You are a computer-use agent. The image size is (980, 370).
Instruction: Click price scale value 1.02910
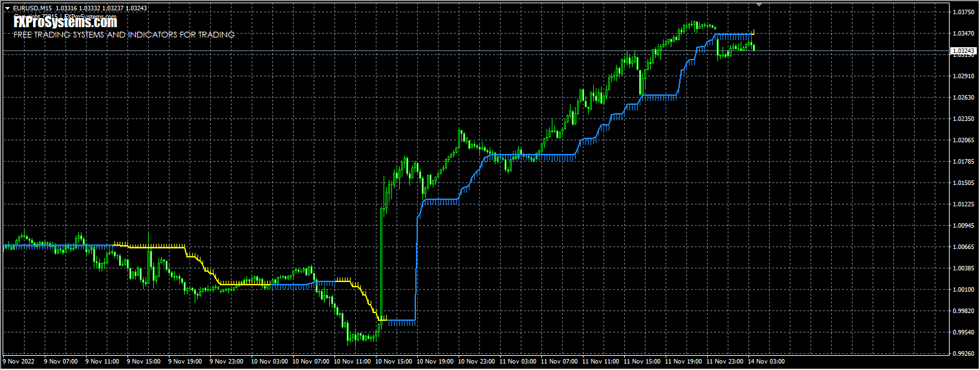pyautogui.click(x=964, y=76)
